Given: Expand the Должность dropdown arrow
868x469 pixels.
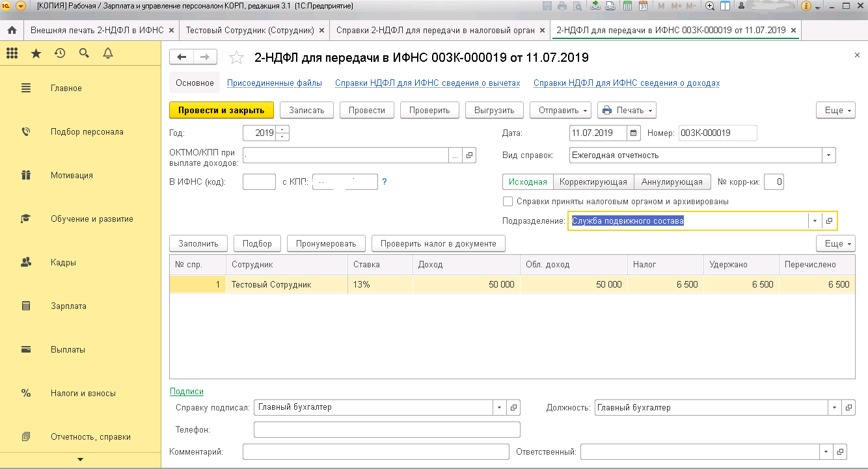Looking at the screenshot, I should (834, 407).
